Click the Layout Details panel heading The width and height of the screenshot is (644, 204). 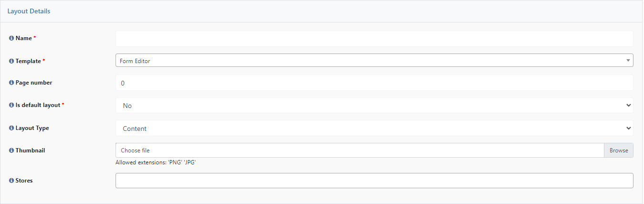click(x=29, y=11)
